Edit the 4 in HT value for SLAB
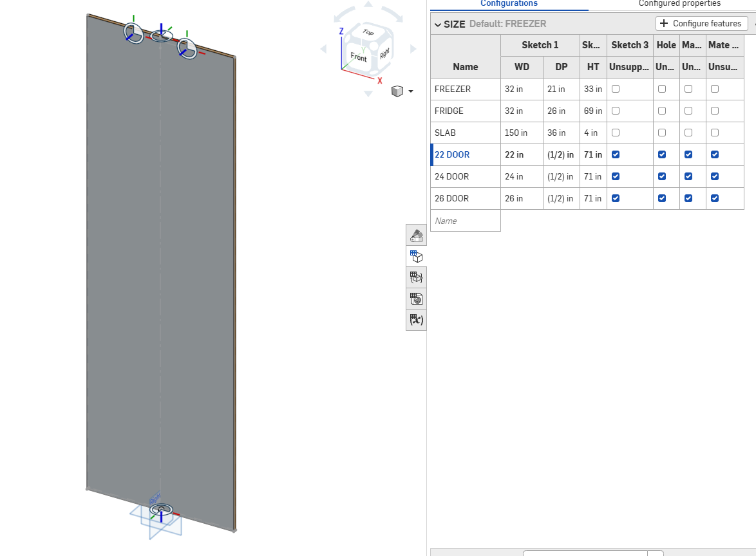This screenshot has height=556, width=756. [x=593, y=133]
